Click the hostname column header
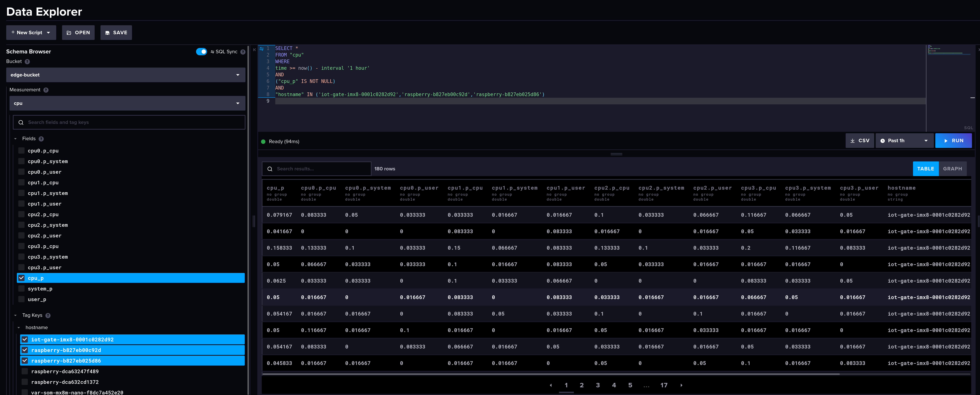Image resolution: width=980 pixels, height=395 pixels. click(901, 188)
